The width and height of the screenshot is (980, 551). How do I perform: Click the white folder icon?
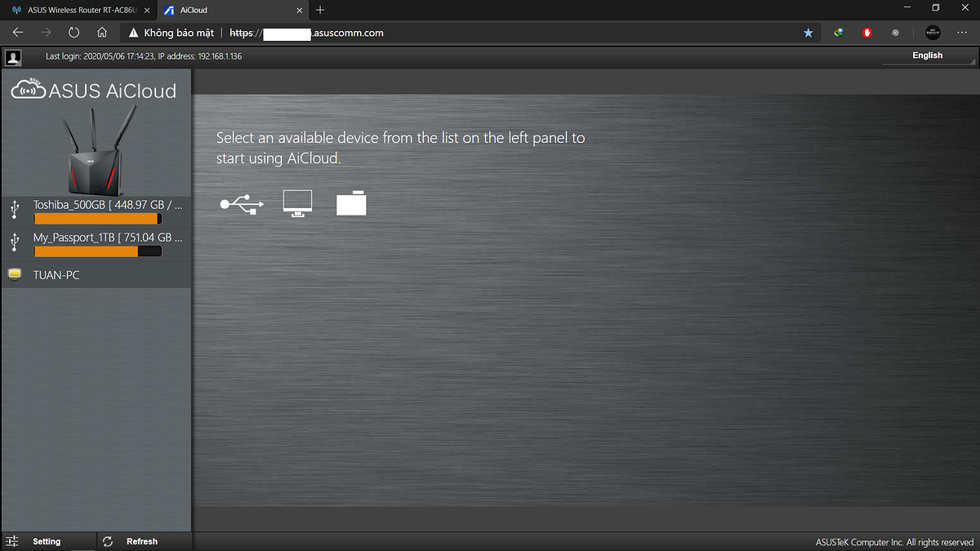[351, 204]
